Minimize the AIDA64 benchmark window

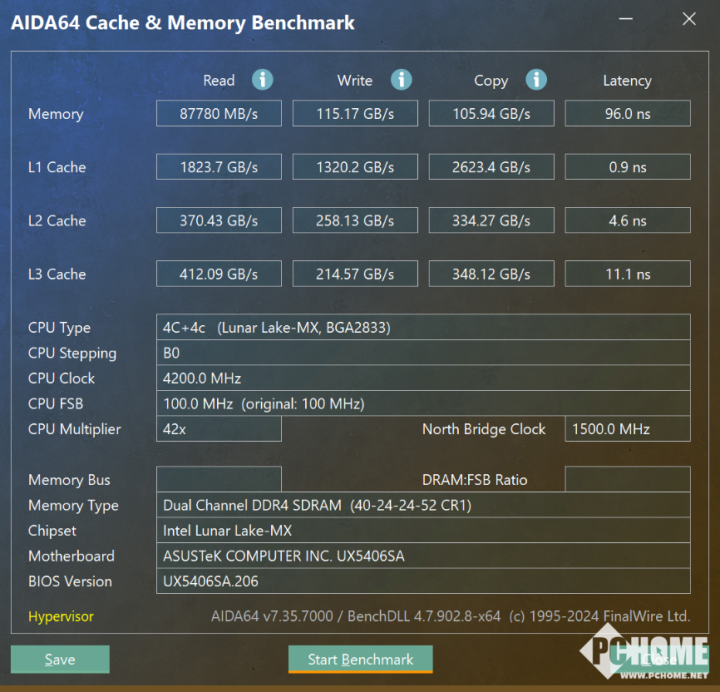[x=626, y=19]
